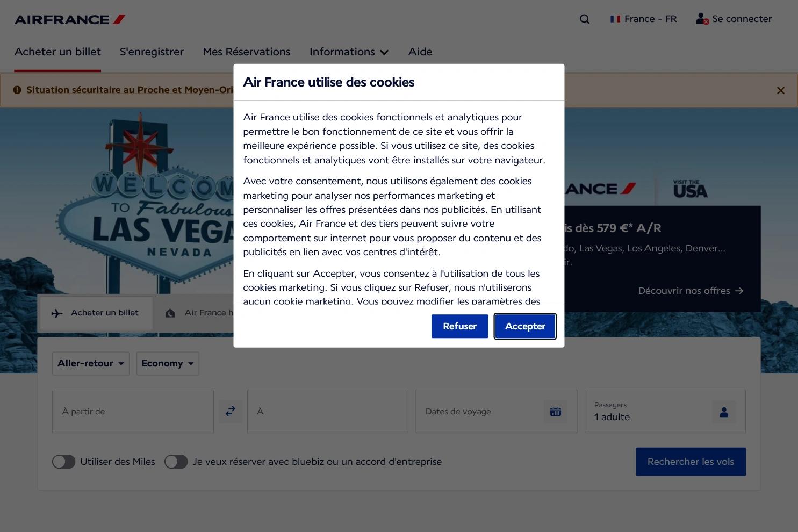Screen dimensions: 798x532
Task: Click the French flag icon
Action: point(615,19)
